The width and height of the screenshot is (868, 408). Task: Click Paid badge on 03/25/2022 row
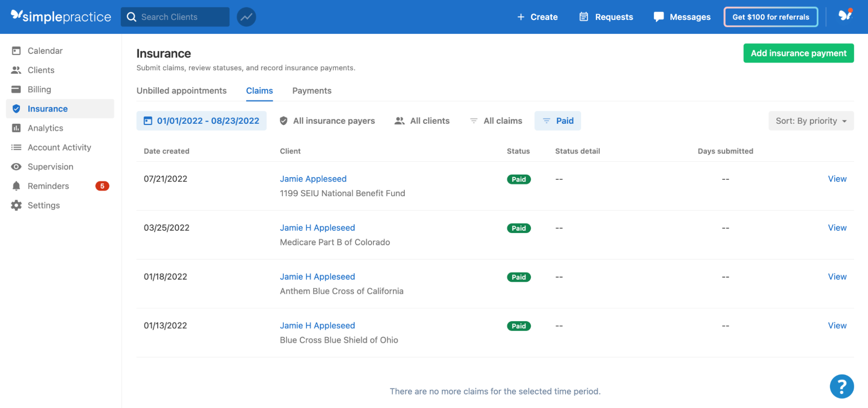click(519, 228)
